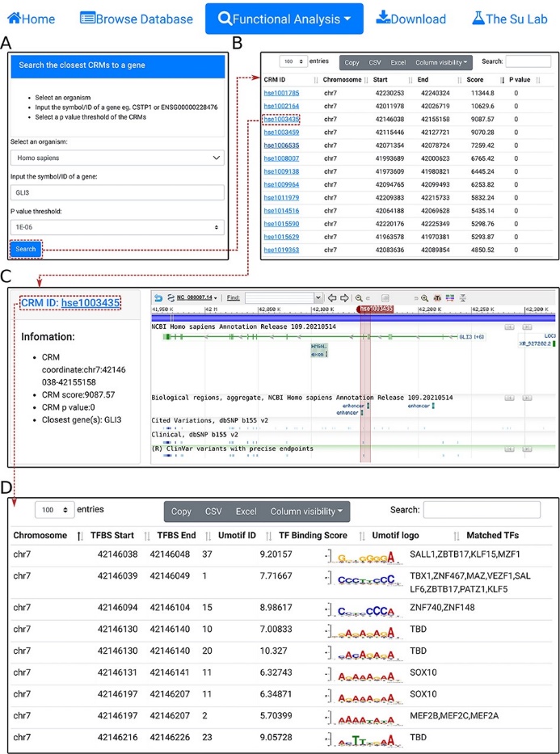Open the Select an organism dropdown

[x=117, y=158]
